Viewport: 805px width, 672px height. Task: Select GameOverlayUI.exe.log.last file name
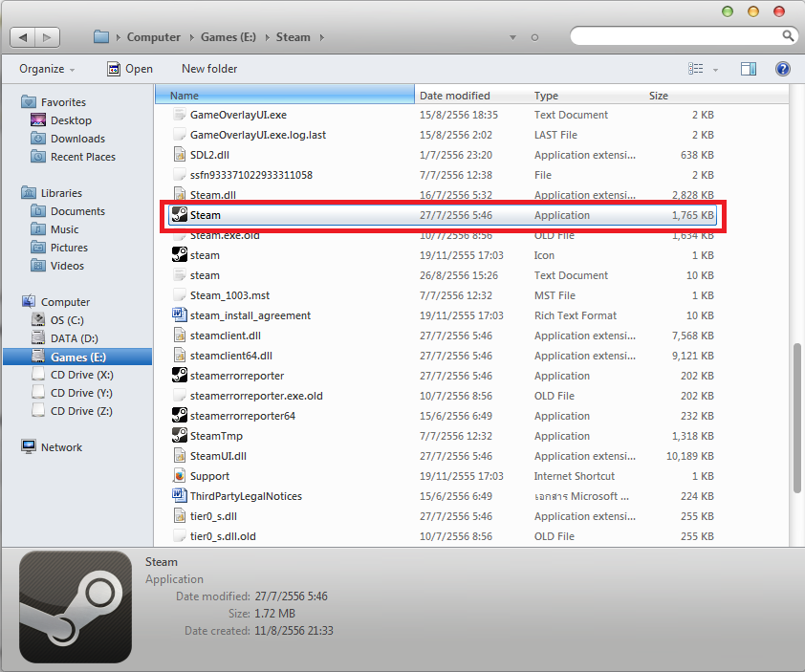(x=258, y=135)
